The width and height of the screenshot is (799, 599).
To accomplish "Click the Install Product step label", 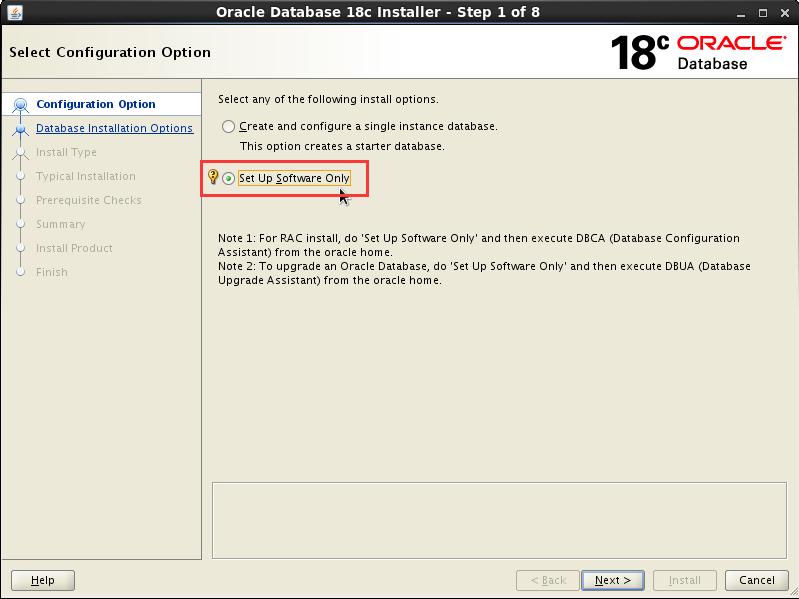I will coord(74,248).
